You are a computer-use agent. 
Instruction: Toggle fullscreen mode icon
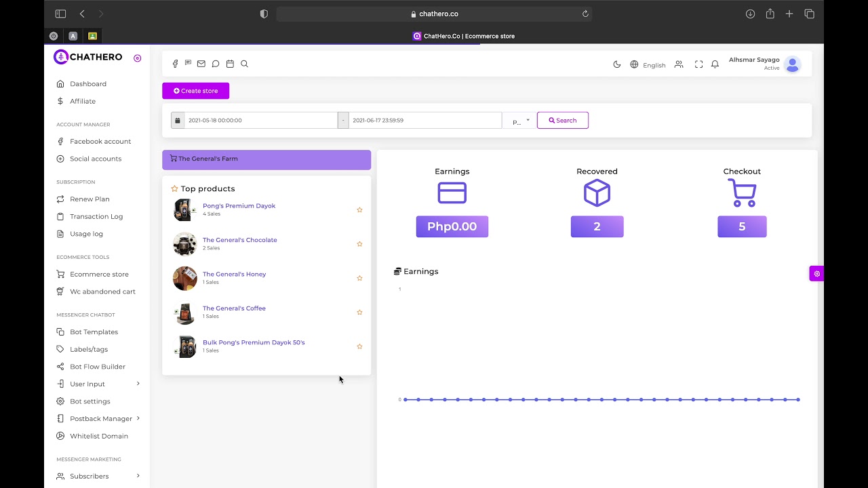point(698,64)
